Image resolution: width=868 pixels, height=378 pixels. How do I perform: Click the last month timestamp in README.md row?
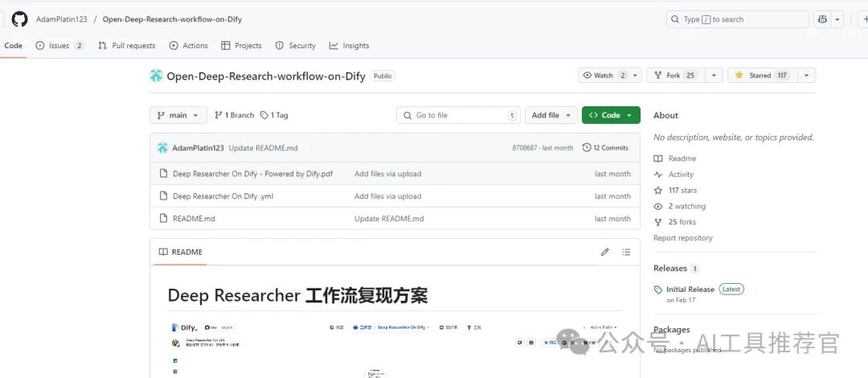[x=612, y=219]
